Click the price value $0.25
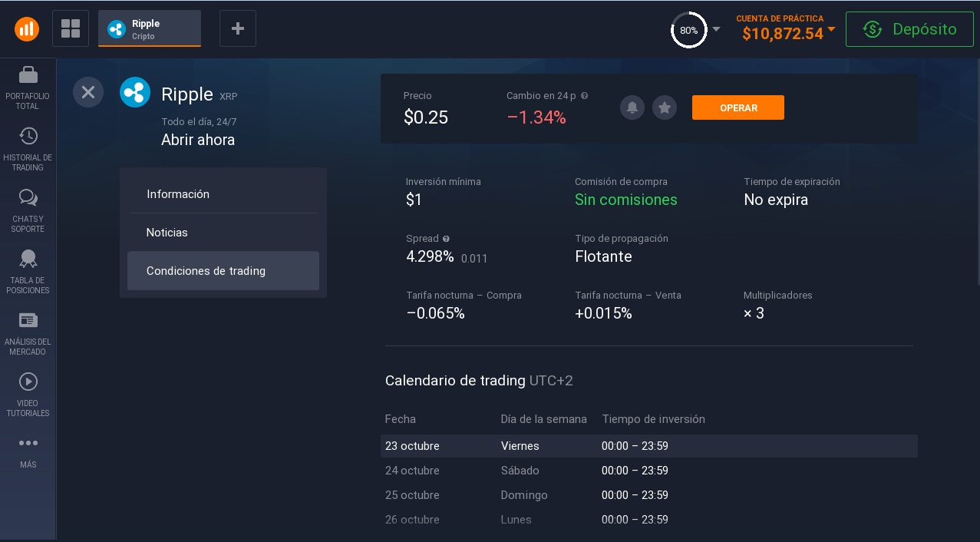The image size is (980, 542). pos(426,117)
